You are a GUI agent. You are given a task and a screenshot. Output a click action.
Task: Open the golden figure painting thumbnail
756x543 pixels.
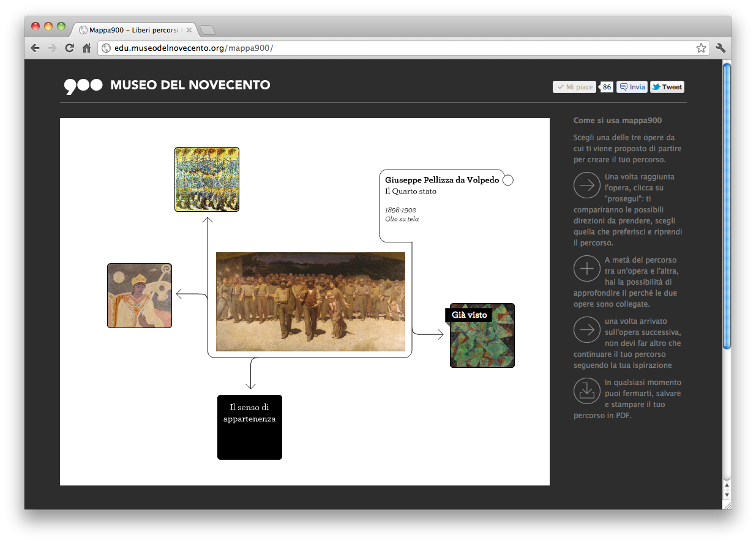(x=140, y=296)
